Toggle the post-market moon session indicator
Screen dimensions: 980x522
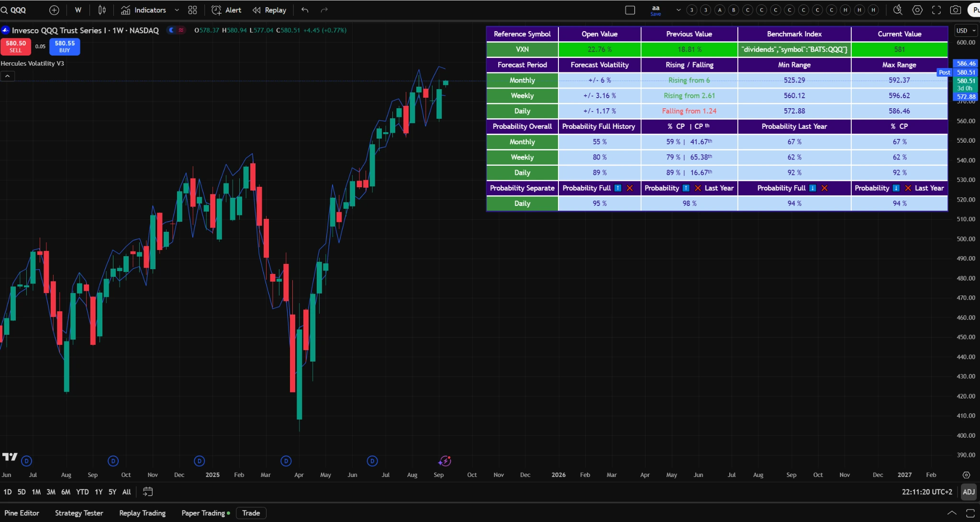[x=171, y=30]
